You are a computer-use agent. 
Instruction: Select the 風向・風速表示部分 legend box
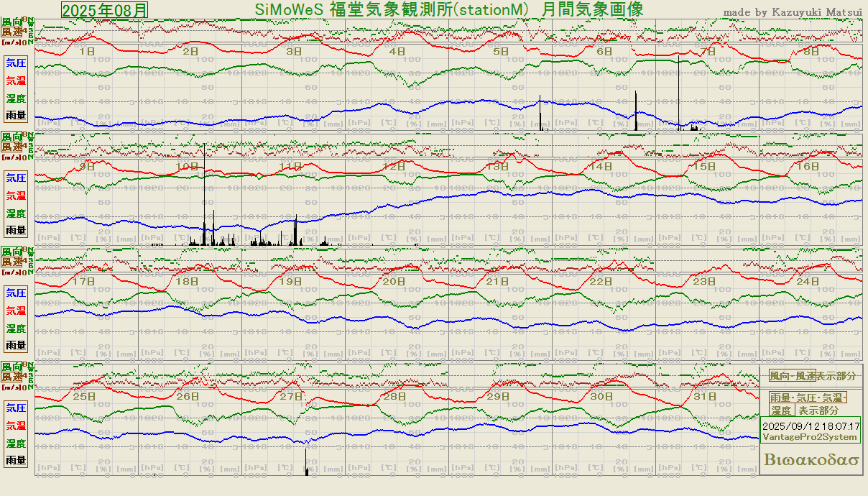[x=812, y=376]
